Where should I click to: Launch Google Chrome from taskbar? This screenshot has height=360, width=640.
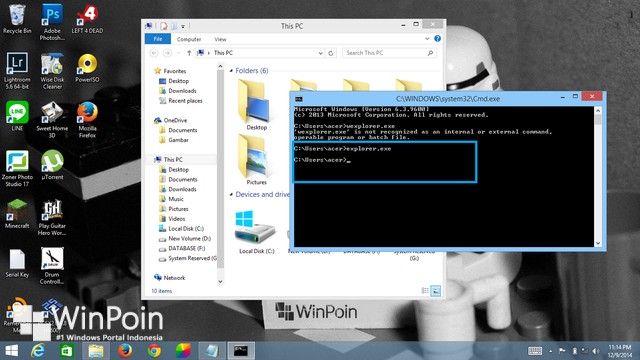coord(154,351)
